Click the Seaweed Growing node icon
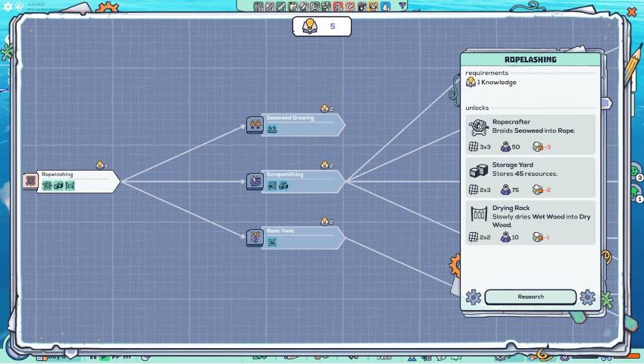Viewport: 644px width, 364px height. (x=255, y=124)
